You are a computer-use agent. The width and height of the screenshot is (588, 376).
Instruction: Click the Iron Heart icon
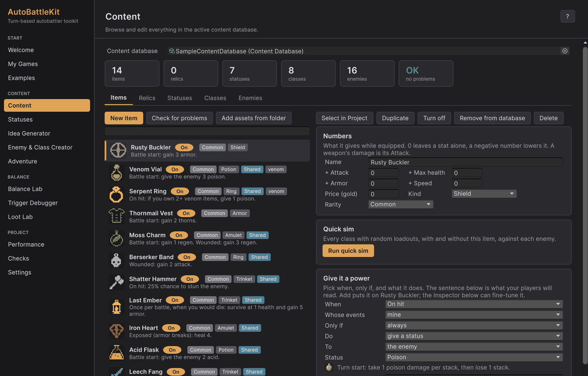(117, 331)
